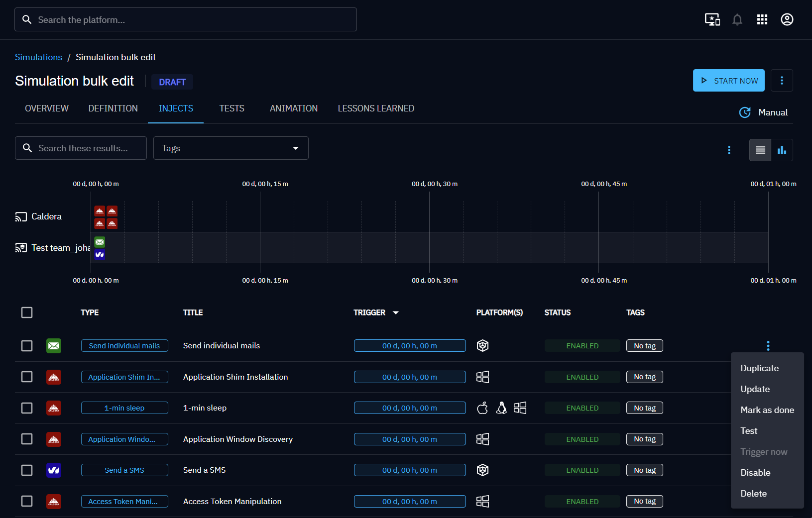Open the three-dot menu beside START NOW

[x=782, y=81]
